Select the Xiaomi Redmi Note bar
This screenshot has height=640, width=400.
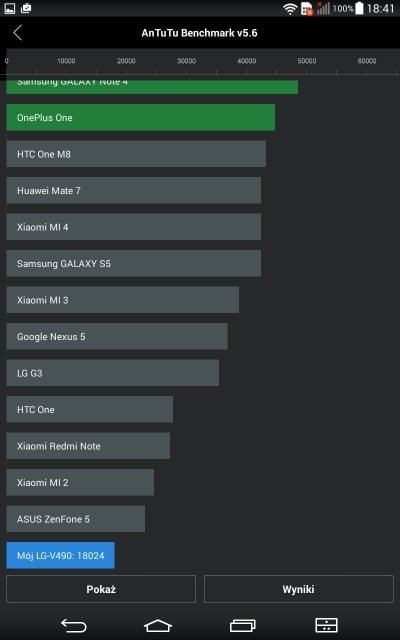(88, 446)
